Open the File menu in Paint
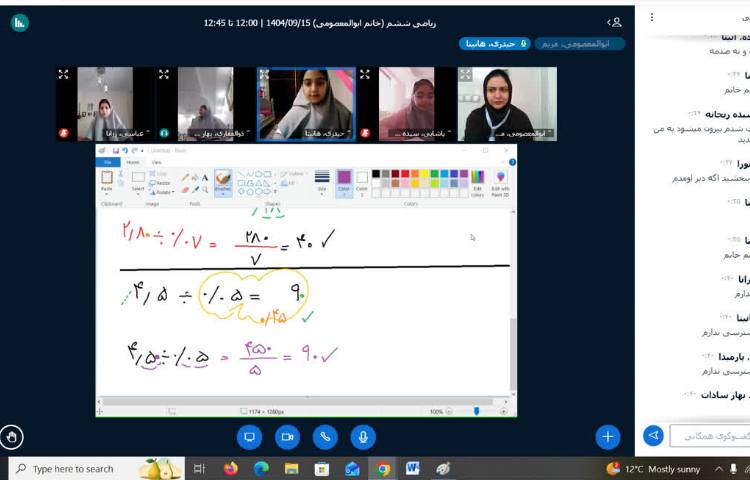 [x=107, y=161]
